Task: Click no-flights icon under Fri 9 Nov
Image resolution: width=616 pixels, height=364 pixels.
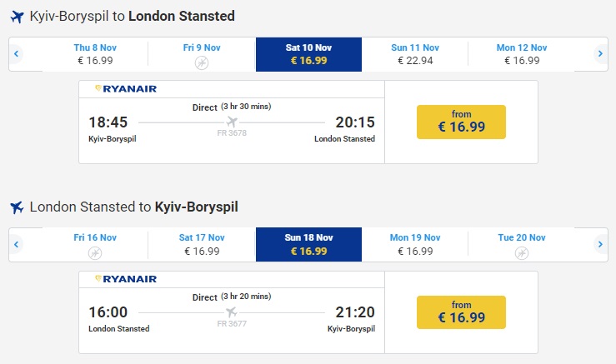Action: (x=202, y=62)
